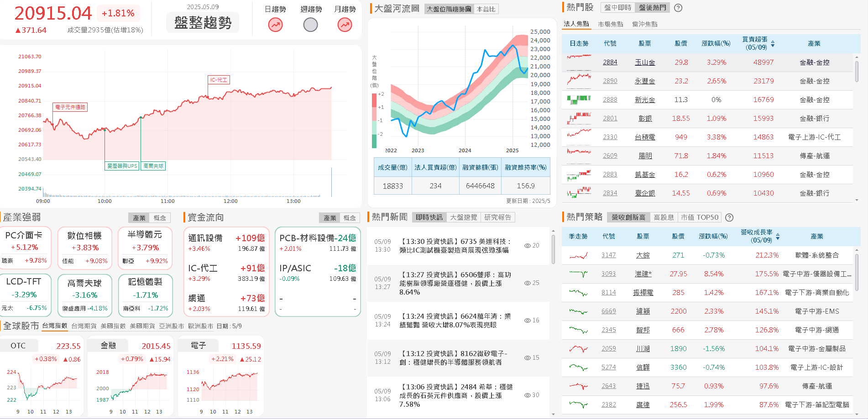The image size is (868, 419).
Task: Click the strategy table scrollbar
Action: [x=857, y=272]
